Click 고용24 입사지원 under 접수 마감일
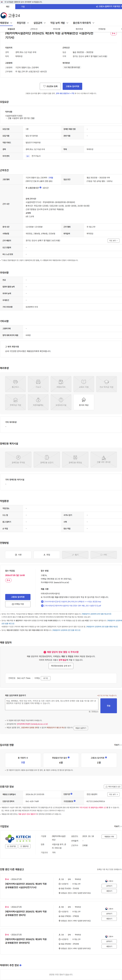Screen dimensions: 122x980 [x=18, y=597]
